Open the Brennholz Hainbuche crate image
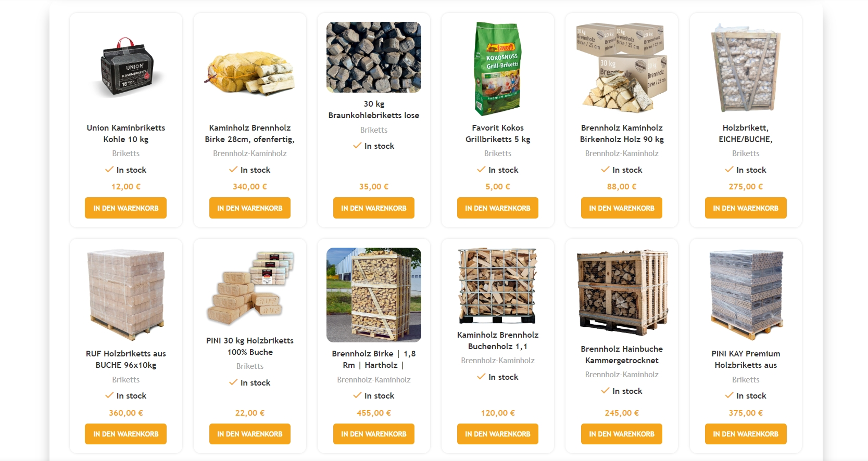868x461 pixels. pyautogui.click(x=622, y=292)
